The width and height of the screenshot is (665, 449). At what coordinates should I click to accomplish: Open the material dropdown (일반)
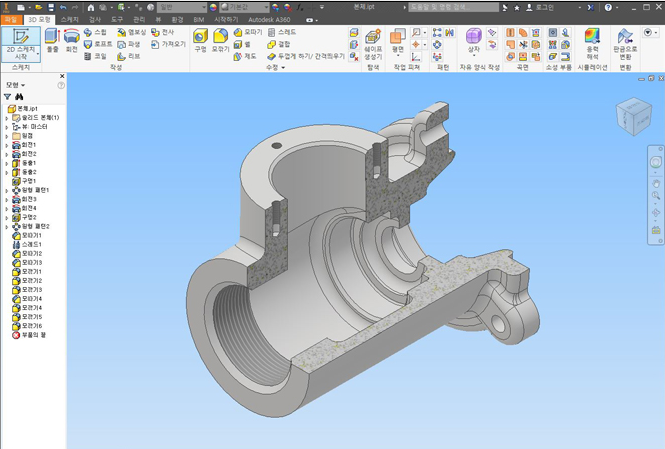182,7
